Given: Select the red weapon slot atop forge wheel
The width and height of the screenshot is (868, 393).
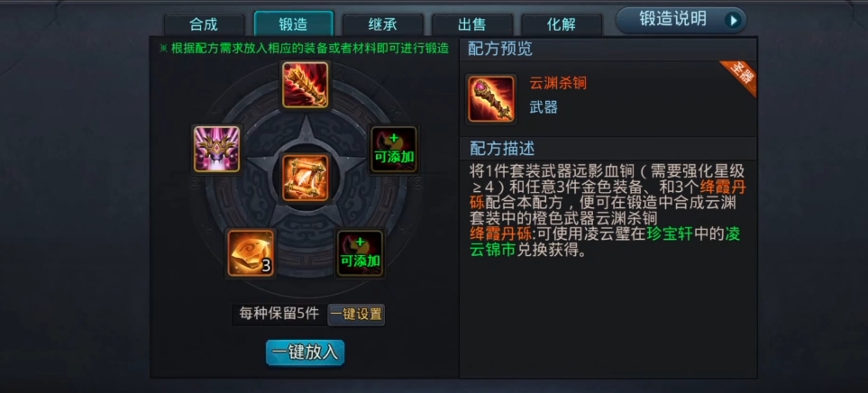Looking at the screenshot, I should [306, 85].
